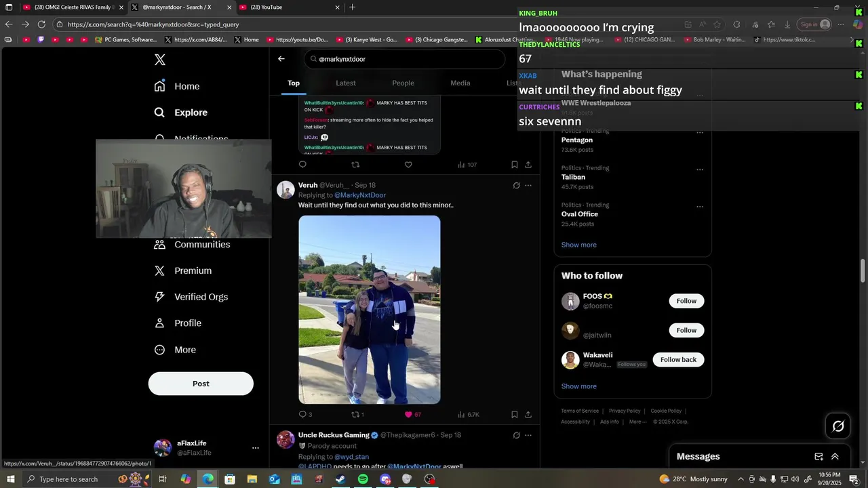
Task: Open new message compose icon in Messages
Action: (818, 457)
